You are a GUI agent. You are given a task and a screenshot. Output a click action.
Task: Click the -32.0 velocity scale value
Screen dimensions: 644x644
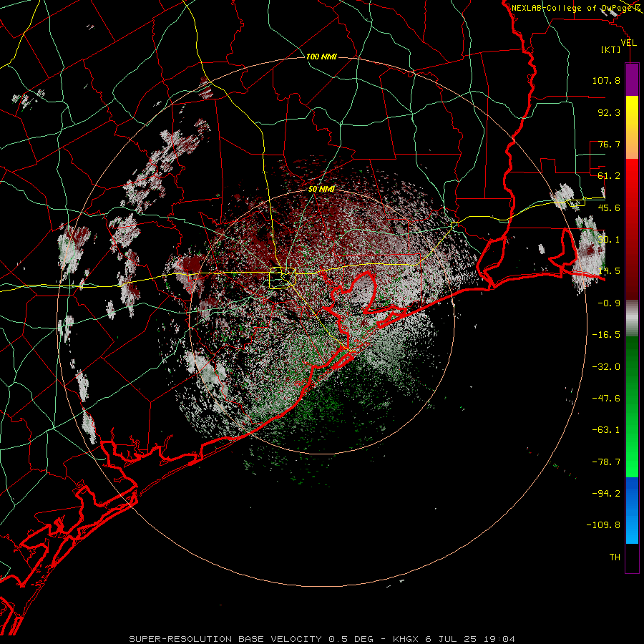[606, 367]
